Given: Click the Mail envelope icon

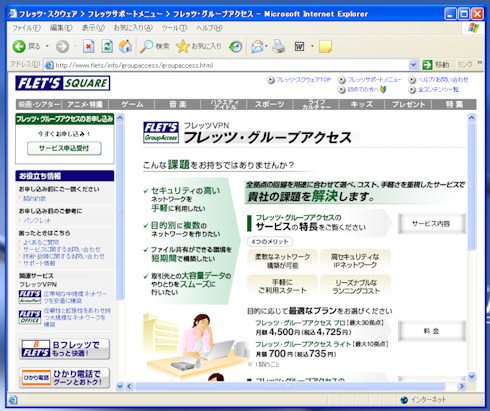Looking at the screenshot, I should pos(257,46).
